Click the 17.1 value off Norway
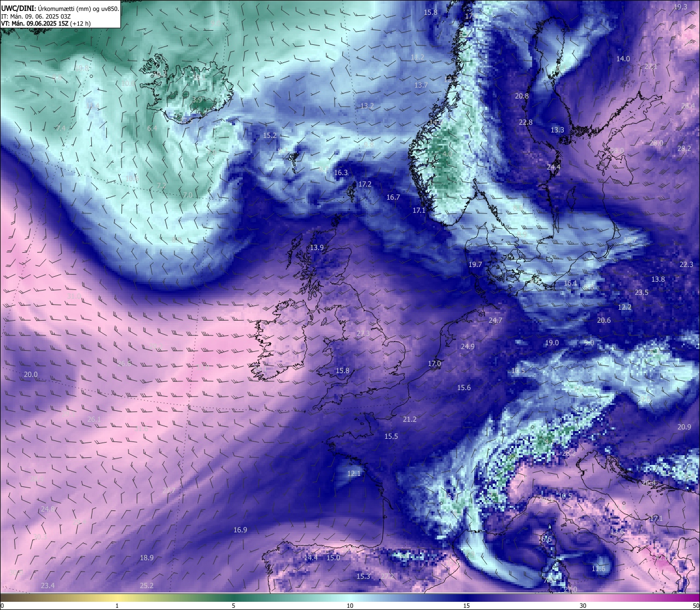Image resolution: width=700 pixels, height=610 pixels. point(419,211)
